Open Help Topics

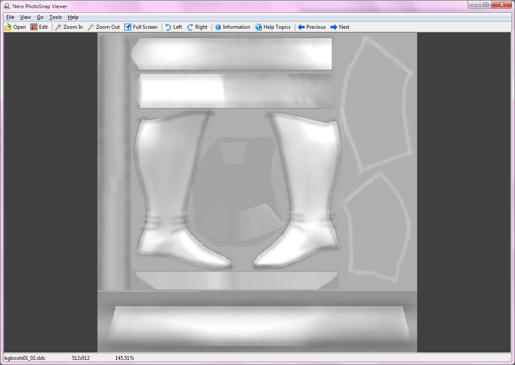[x=273, y=27]
